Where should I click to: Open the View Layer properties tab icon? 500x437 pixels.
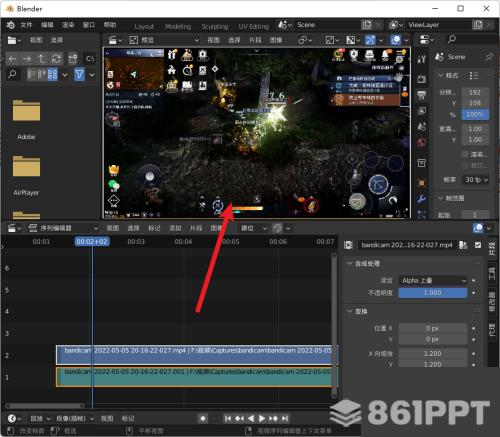pyautogui.click(x=421, y=110)
